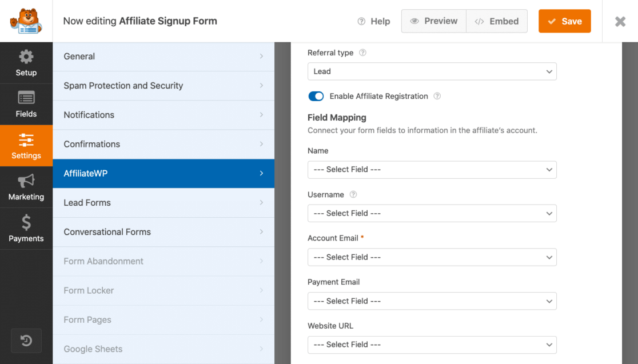
Task: Select the AffiliateWP settings section
Action: point(164,174)
